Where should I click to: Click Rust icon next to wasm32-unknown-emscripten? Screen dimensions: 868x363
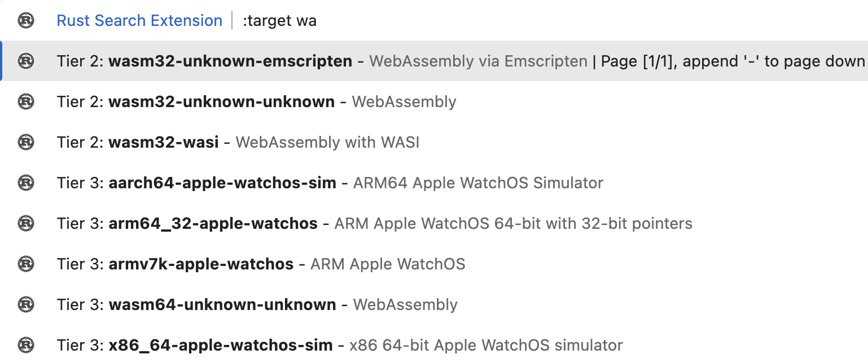[26, 61]
